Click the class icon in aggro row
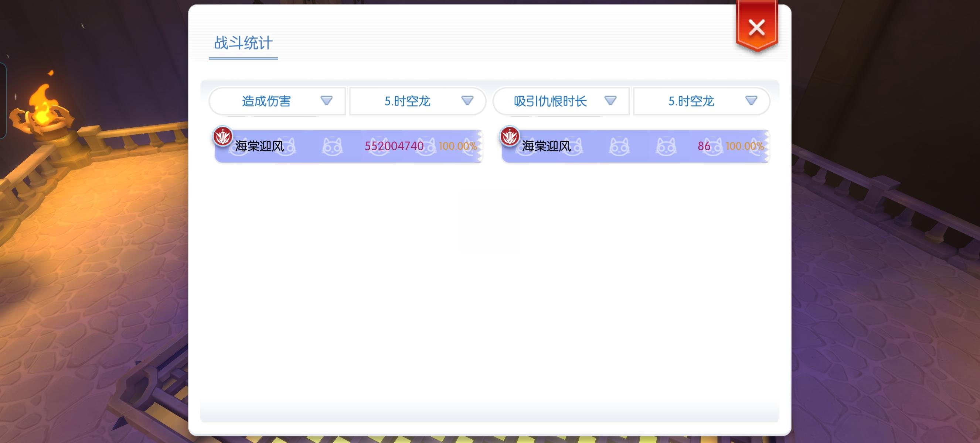 click(x=510, y=136)
